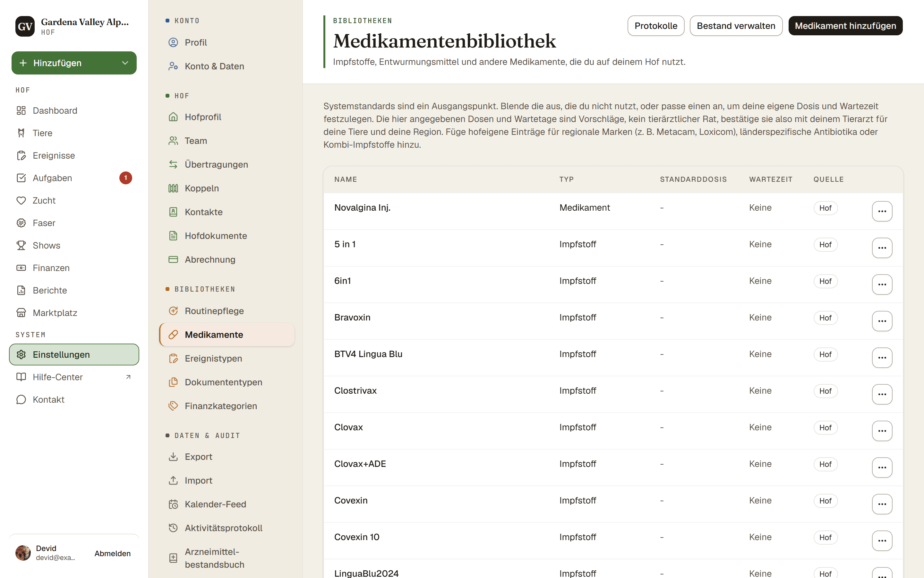Screen dimensions: 924x578
Task: Click the Hof badge in 5 in 1 row
Action: (825, 245)
